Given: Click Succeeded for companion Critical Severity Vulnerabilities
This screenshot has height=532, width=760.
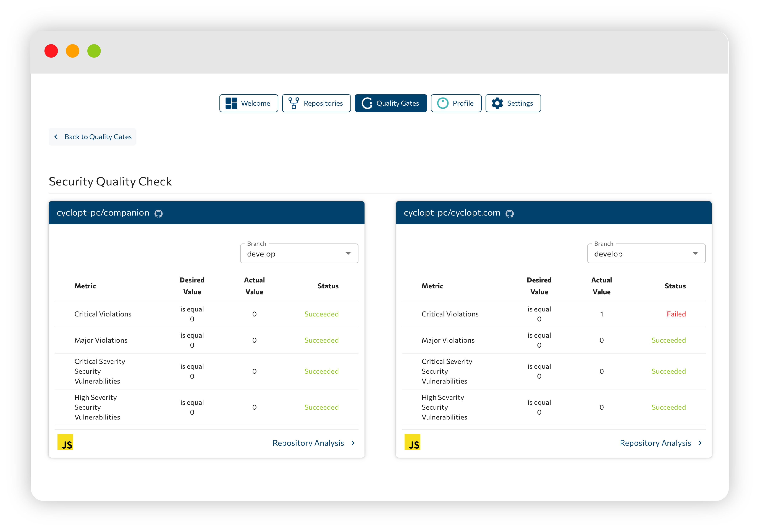Looking at the screenshot, I should [321, 371].
